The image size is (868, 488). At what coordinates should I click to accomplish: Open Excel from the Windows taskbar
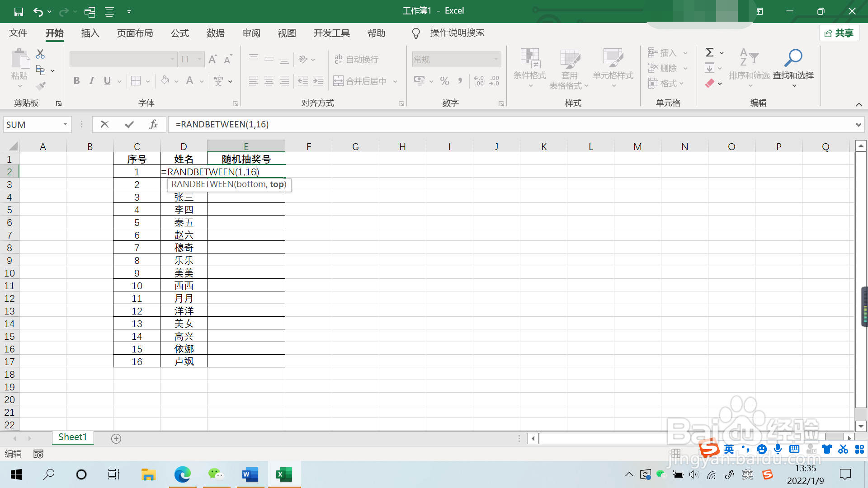[x=284, y=474]
